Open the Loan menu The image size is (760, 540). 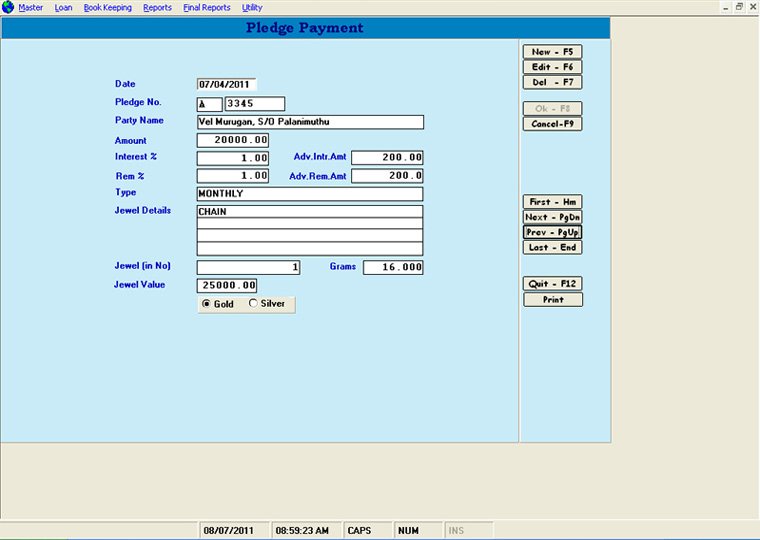(63, 7)
